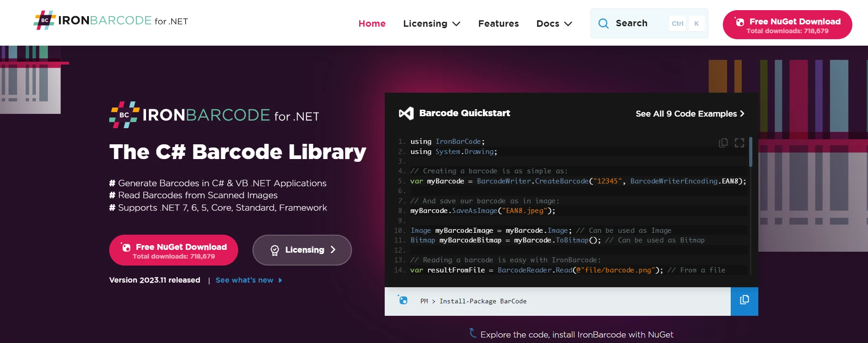Go to the Features page

[499, 24]
